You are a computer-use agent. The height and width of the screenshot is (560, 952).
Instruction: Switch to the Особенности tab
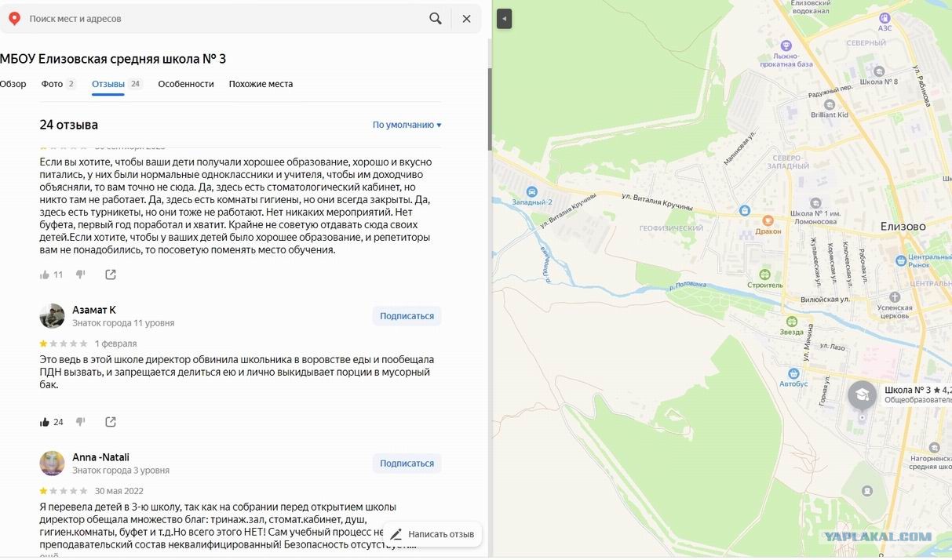pyautogui.click(x=186, y=84)
